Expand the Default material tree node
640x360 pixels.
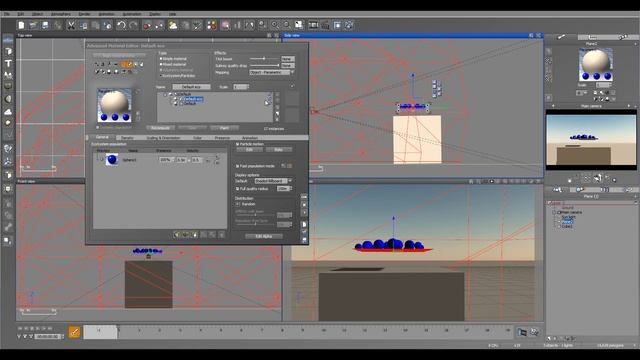(x=165, y=94)
